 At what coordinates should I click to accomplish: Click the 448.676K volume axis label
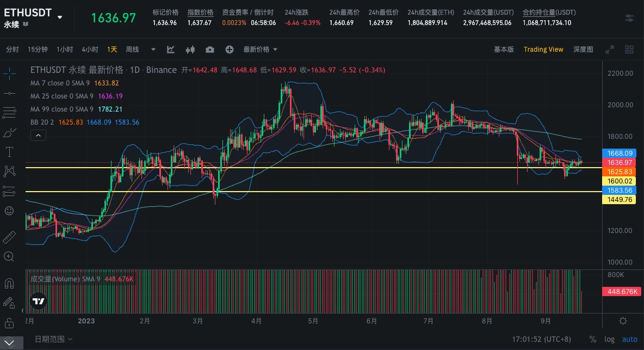tap(621, 291)
